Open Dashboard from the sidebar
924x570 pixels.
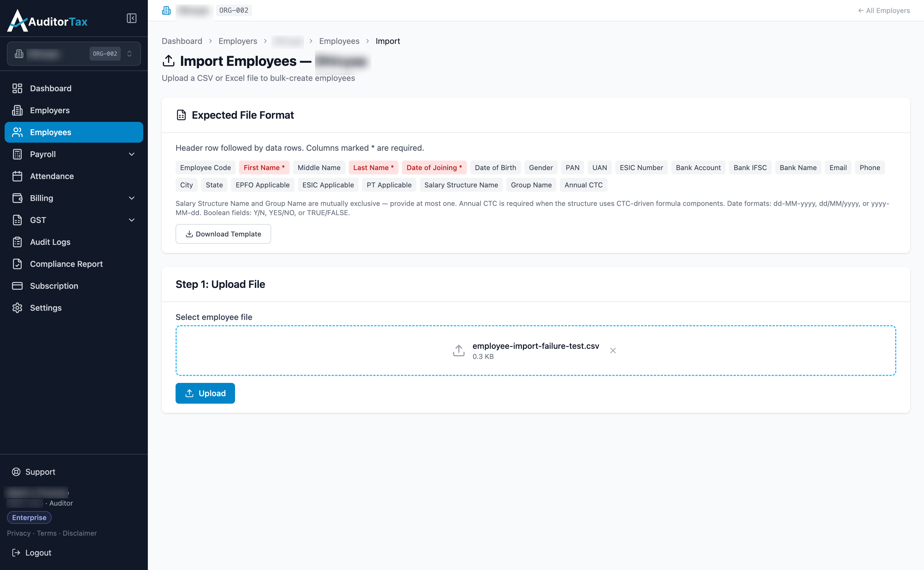coord(74,88)
